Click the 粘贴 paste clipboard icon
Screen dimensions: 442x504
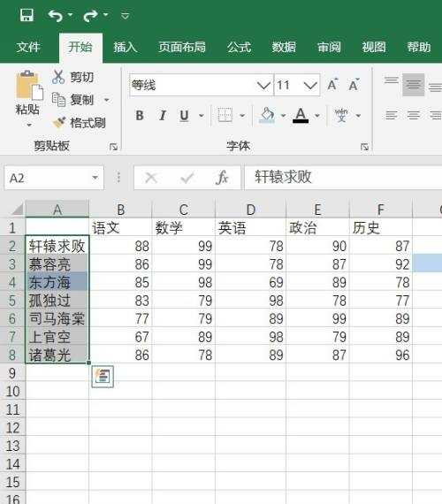(x=29, y=85)
